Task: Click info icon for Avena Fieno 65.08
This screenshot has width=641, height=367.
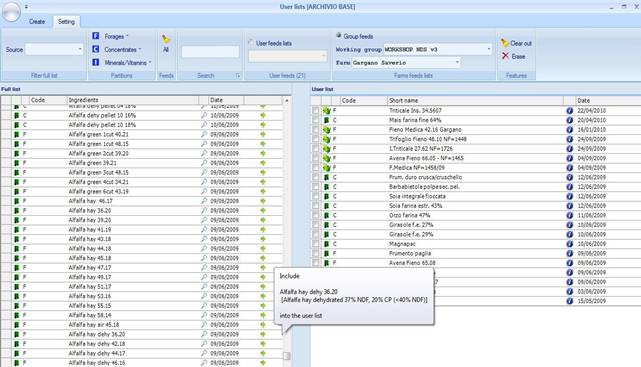Action: tap(569, 263)
